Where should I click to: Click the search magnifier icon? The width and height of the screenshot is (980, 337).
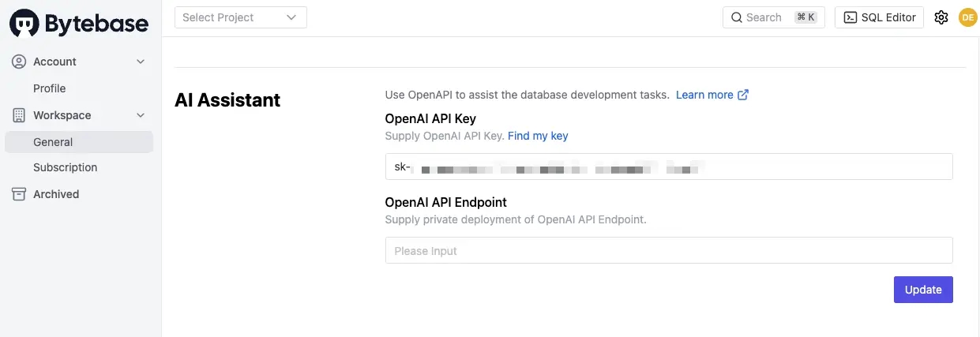coord(736,17)
